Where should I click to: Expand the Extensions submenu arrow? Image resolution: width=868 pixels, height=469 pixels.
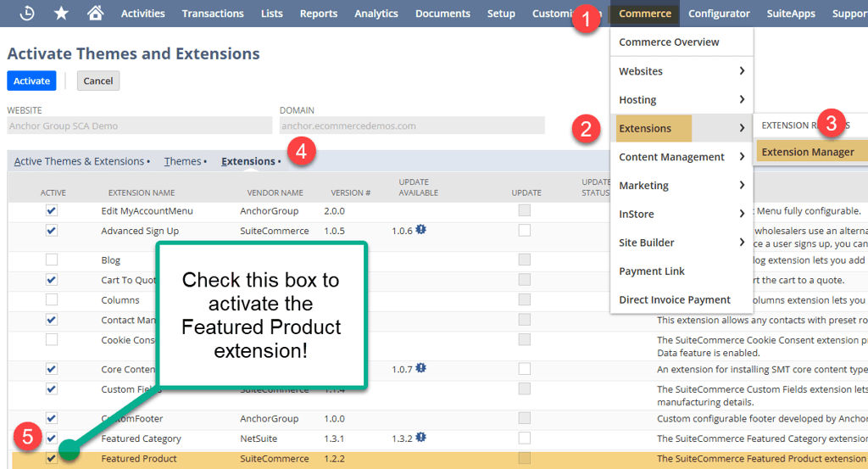point(742,128)
